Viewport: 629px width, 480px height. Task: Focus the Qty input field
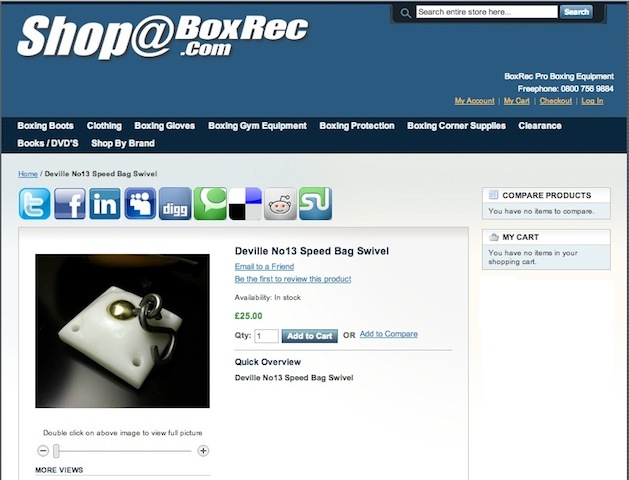(266, 336)
